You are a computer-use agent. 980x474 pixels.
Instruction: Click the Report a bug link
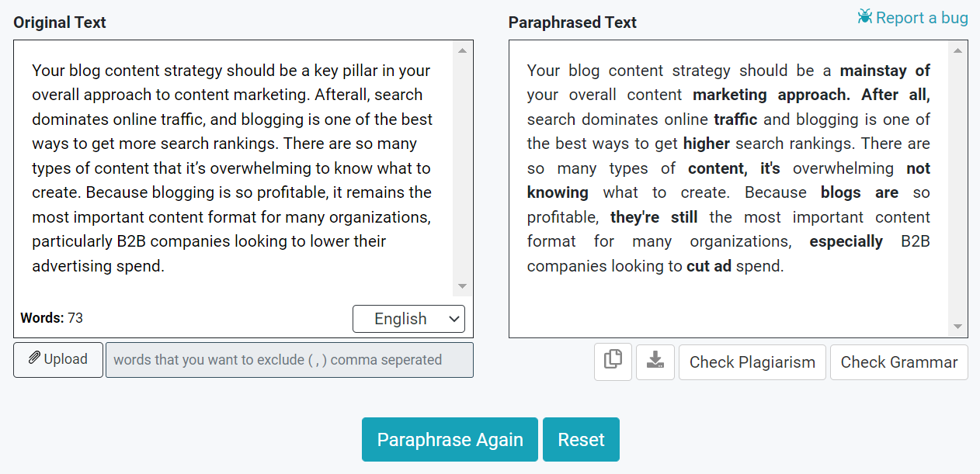(912, 18)
